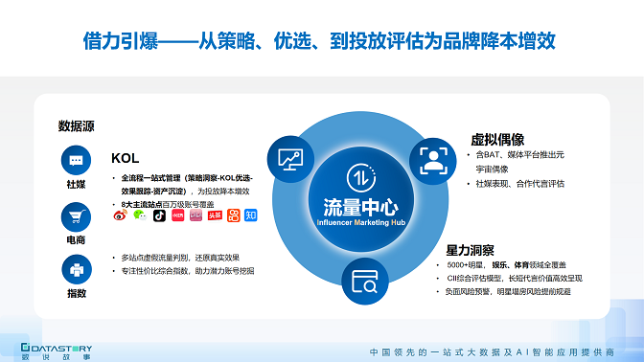644x362 pixels.
Task: Click the chart monitor circle icon
Action: [x=290, y=159]
